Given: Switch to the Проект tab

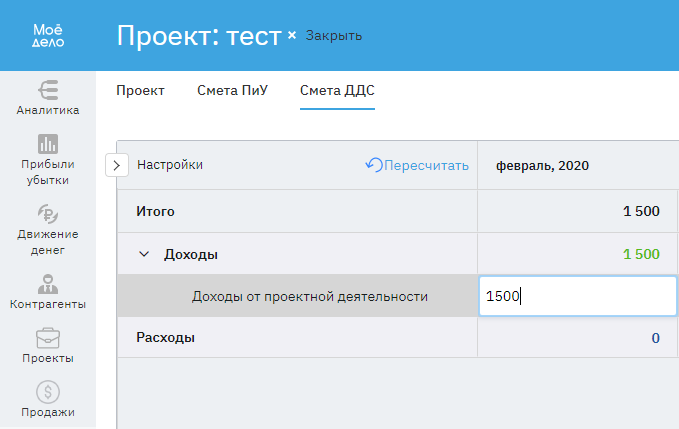Looking at the screenshot, I should tap(140, 90).
